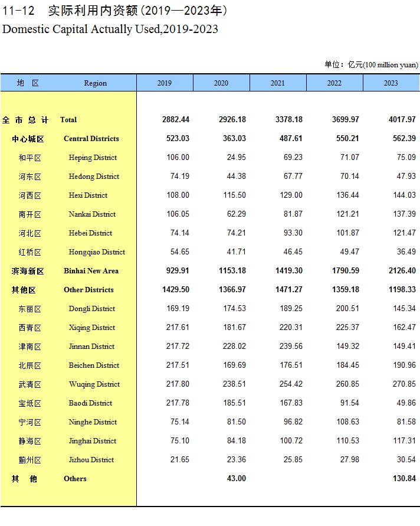Click the Jinnan 2020 value 228.02
The width and height of the screenshot is (420, 526).
tap(234, 346)
